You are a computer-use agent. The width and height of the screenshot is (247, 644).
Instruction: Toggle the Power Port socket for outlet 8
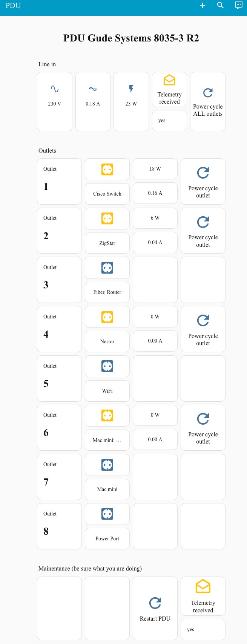point(107,514)
